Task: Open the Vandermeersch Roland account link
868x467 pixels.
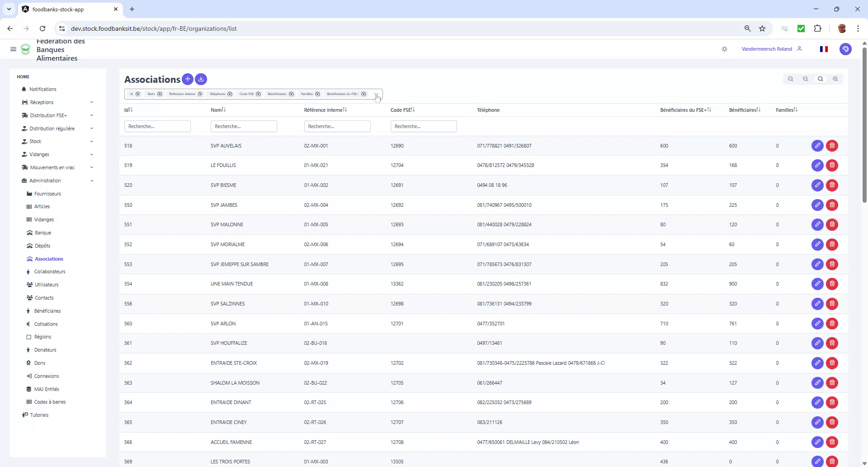Action: click(x=766, y=49)
